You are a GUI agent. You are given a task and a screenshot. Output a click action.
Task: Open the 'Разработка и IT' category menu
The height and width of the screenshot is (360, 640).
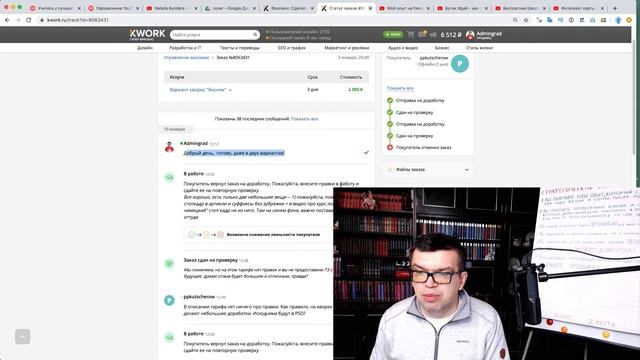[x=185, y=48]
